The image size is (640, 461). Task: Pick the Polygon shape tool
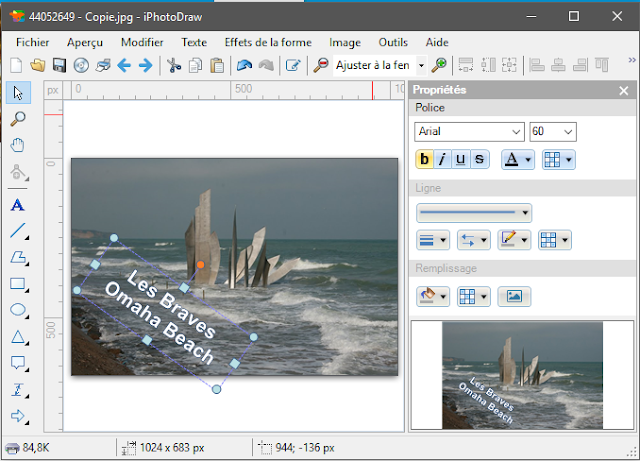pyautogui.click(x=18, y=257)
